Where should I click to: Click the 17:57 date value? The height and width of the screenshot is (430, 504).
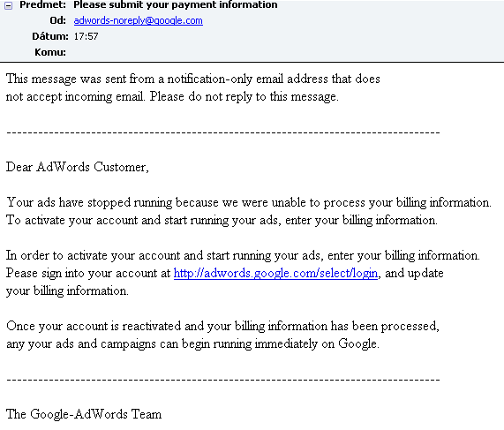tap(86, 36)
